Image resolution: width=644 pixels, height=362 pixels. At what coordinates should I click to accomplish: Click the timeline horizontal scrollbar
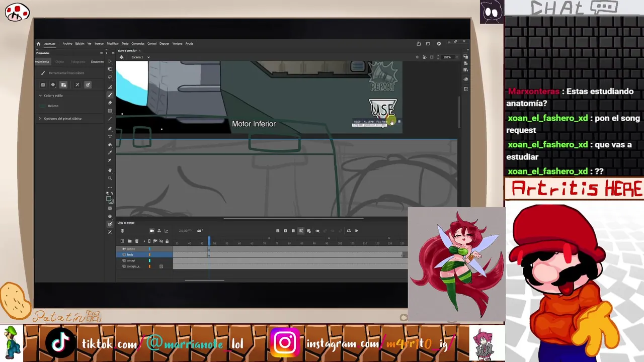(x=204, y=280)
